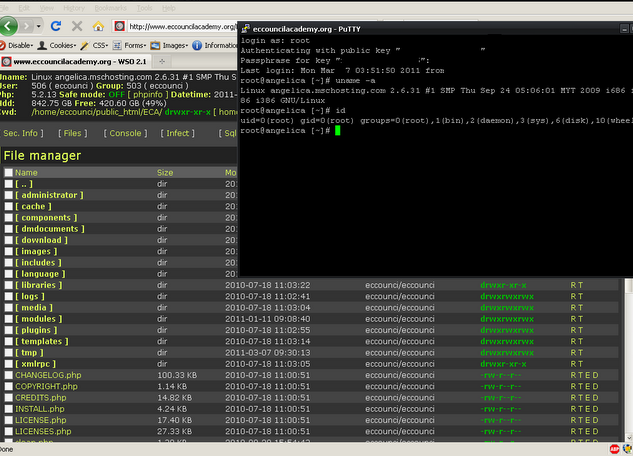Tick the select-all checkbox beside Name header
The image size is (633, 458).
click(x=8, y=173)
